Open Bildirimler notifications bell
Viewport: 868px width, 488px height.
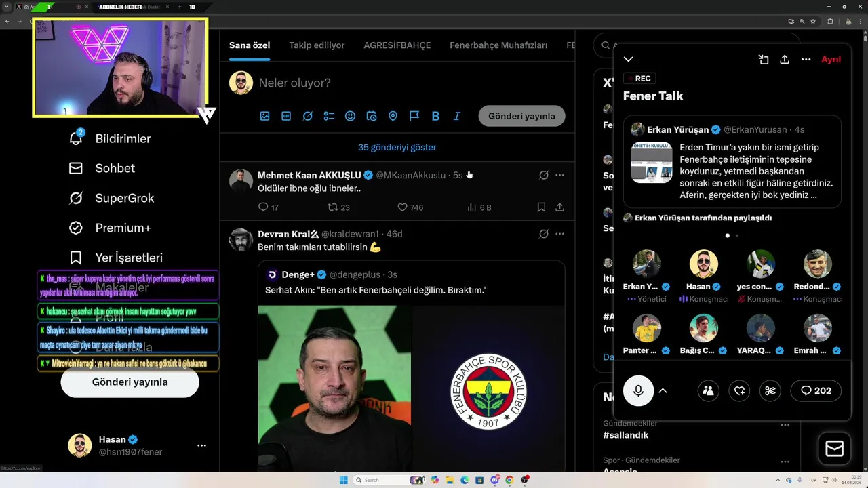click(x=76, y=138)
